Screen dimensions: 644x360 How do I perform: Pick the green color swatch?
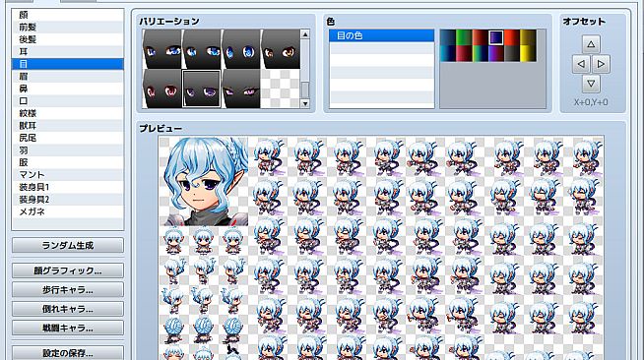point(464,37)
